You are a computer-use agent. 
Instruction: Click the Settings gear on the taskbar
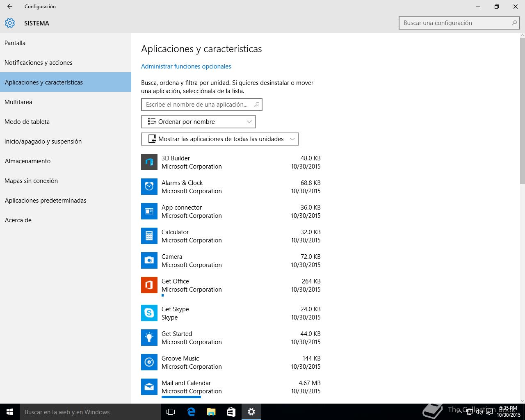[251, 412]
